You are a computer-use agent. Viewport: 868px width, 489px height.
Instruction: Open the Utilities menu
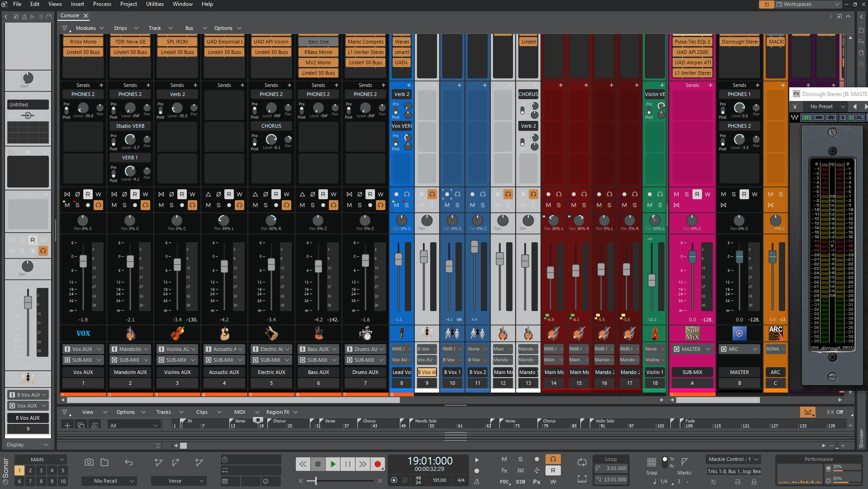tap(155, 4)
